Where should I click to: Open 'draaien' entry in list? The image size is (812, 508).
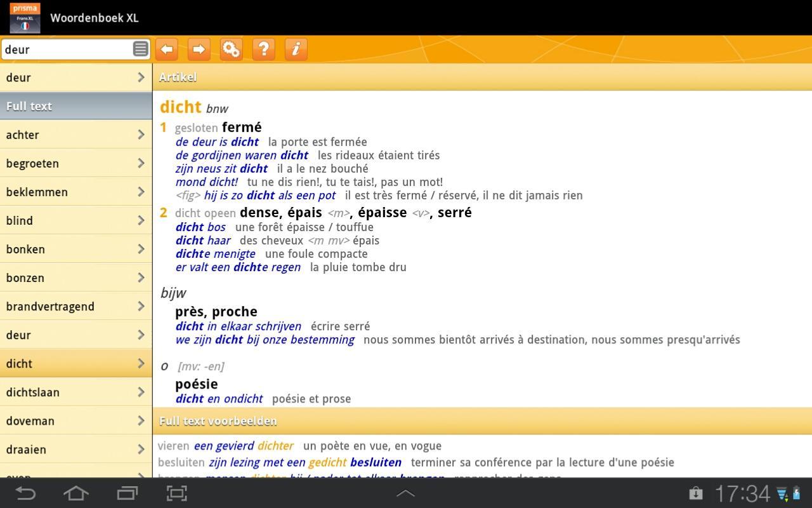[x=76, y=449]
